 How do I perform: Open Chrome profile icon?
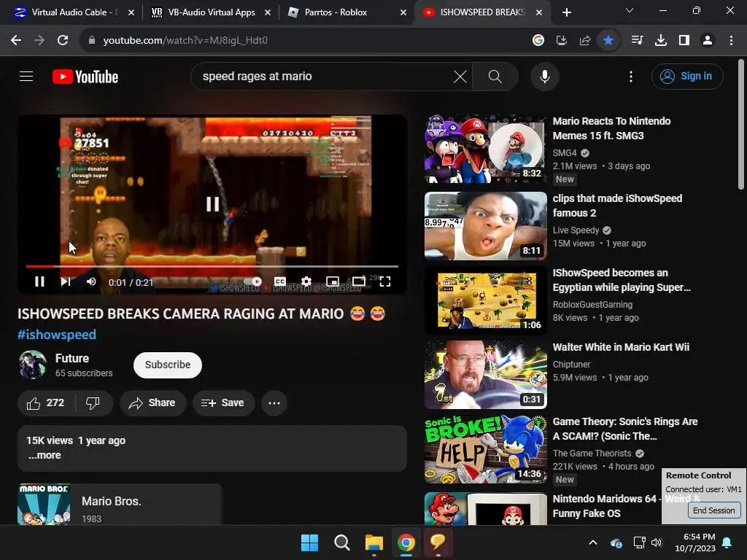(x=708, y=41)
